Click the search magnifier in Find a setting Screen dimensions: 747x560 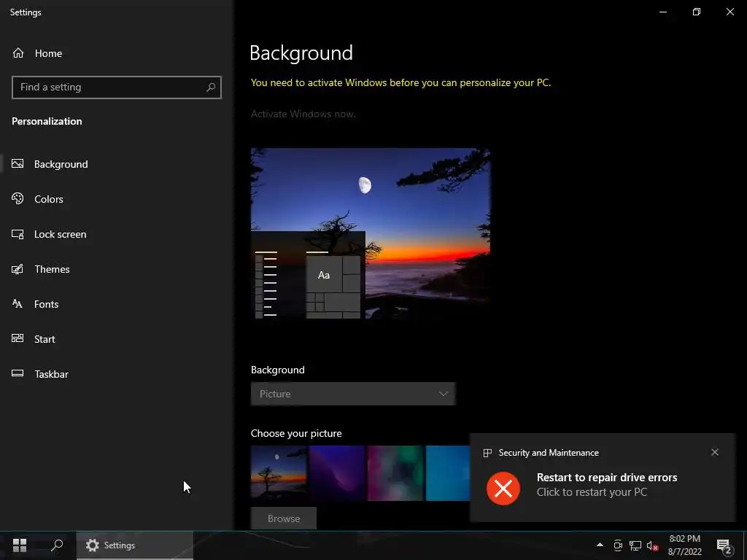pyautogui.click(x=211, y=87)
